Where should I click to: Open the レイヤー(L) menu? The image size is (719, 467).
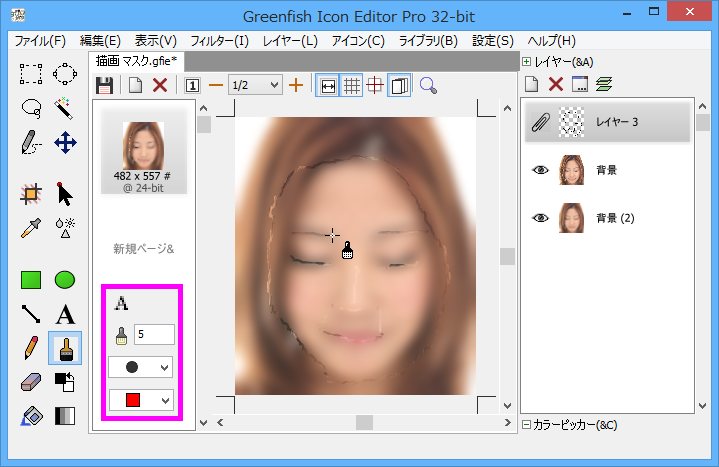point(290,41)
